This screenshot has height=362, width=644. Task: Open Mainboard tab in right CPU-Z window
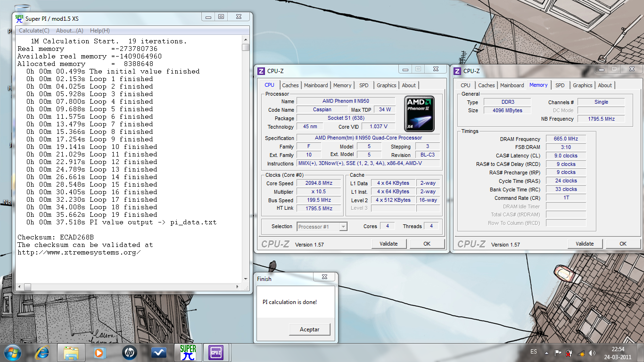pos(512,85)
